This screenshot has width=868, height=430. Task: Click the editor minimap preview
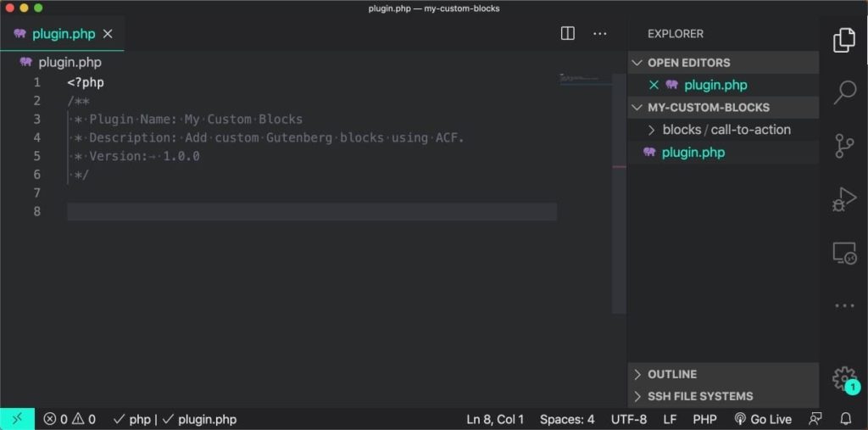coord(585,79)
